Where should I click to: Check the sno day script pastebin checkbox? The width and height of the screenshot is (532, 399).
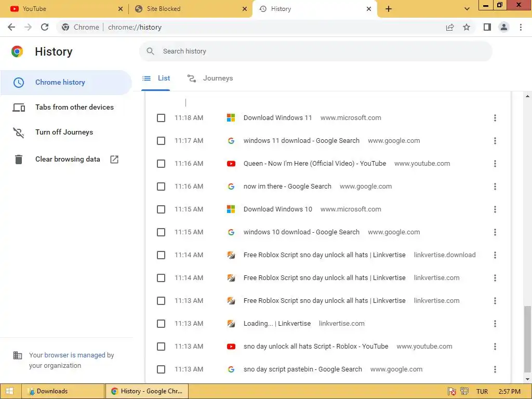[x=161, y=369]
